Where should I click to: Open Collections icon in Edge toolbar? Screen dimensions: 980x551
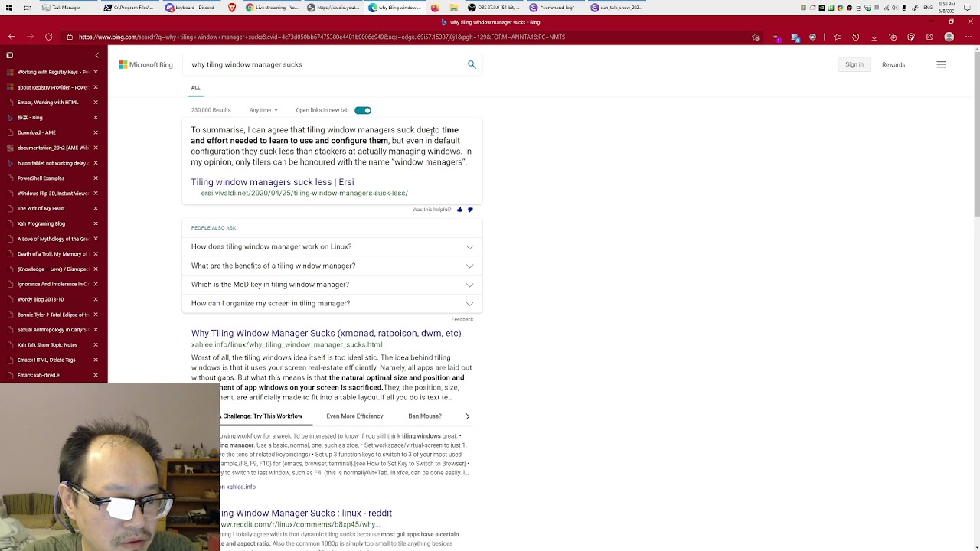[x=893, y=37]
